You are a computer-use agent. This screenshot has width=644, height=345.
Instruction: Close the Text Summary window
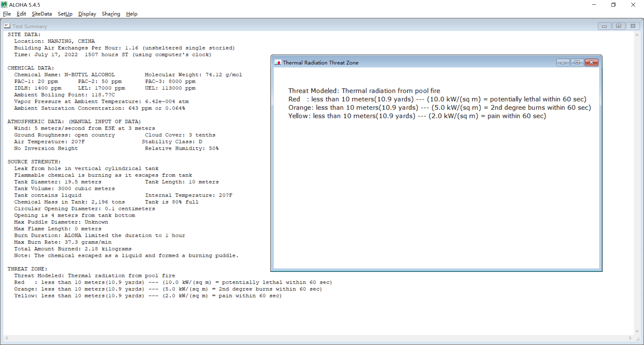click(633, 26)
